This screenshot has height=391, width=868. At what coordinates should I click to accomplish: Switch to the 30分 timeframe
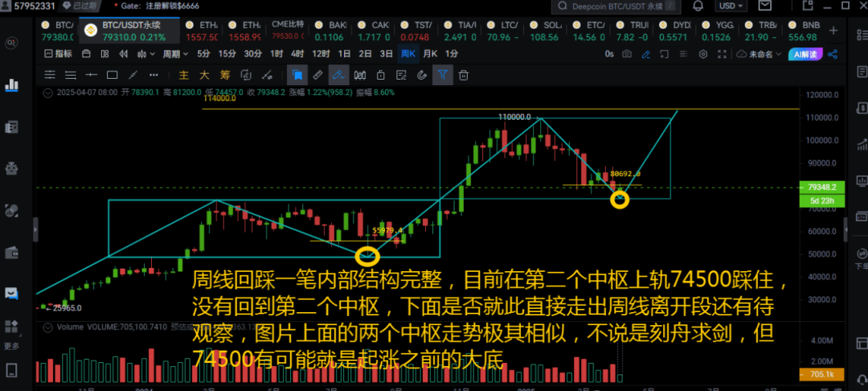click(253, 54)
